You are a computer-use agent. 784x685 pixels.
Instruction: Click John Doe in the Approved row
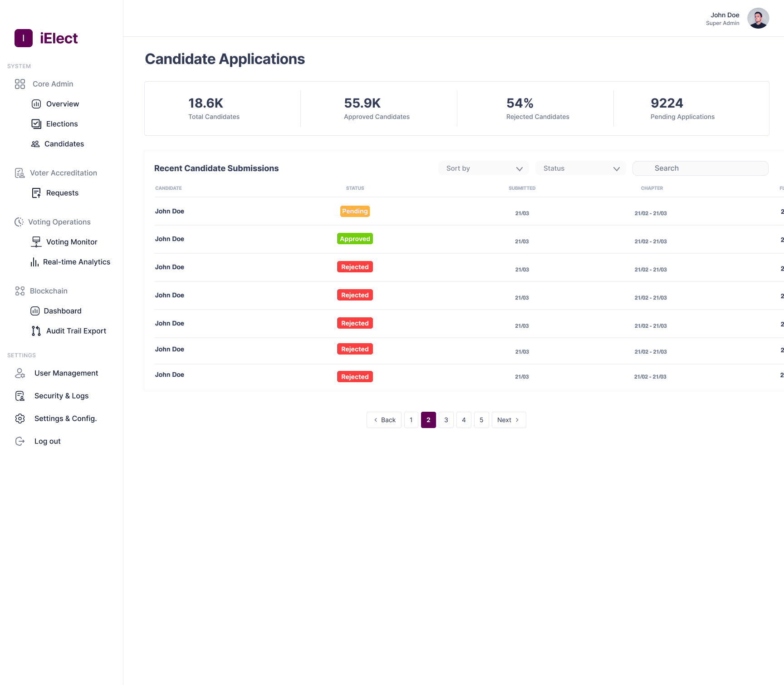(170, 239)
